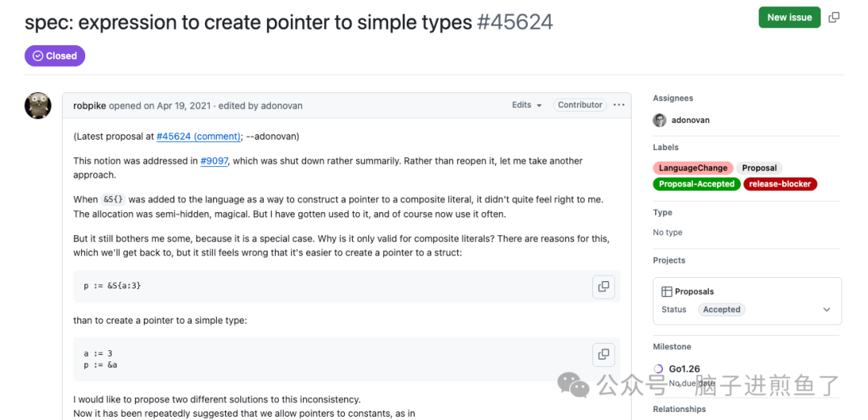868x420 pixels.
Task: Expand the Edits history dropdown
Action: [526, 105]
